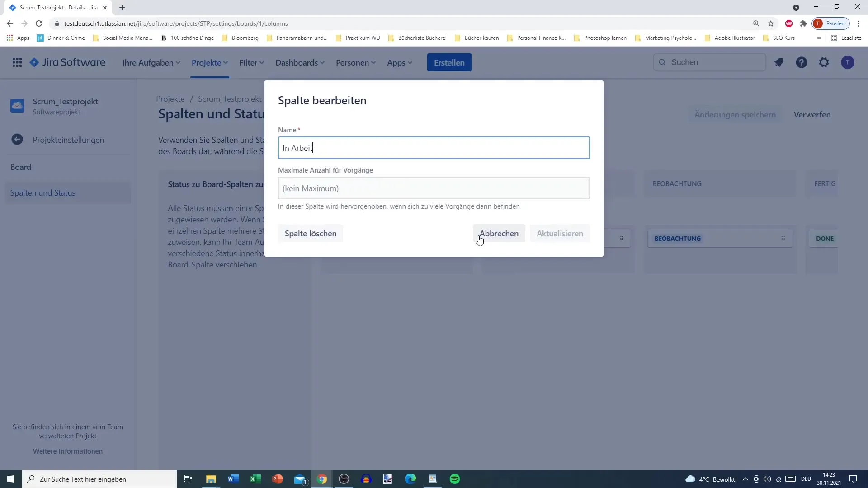Click the Chrome extensions puzzle icon
The width and height of the screenshot is (868, 488).
point(803,23)
